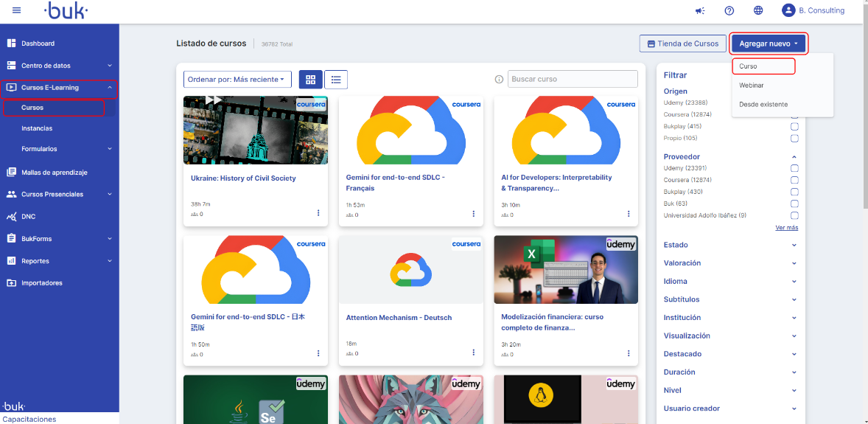This screenshot has width=868, height=424.
Task: Click the BukForms clipboard icon
Action: pyautogui.click(x=11, y=238)
